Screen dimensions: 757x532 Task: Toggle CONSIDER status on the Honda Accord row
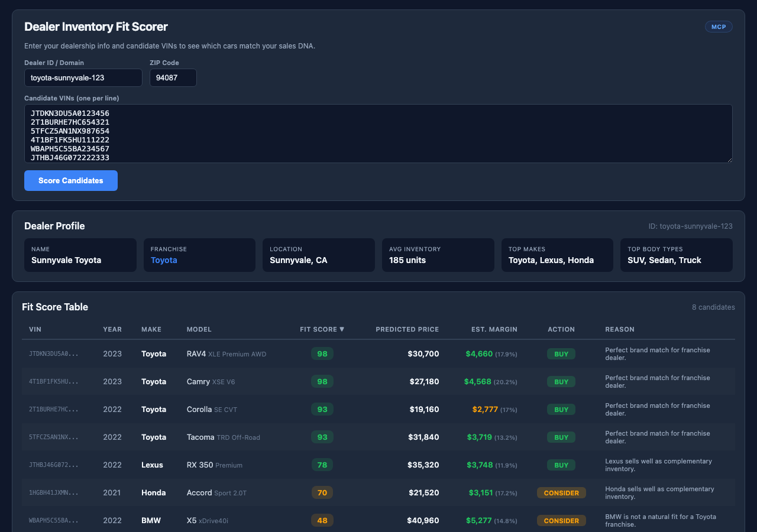pyautogui.click(x=561, y=492)
